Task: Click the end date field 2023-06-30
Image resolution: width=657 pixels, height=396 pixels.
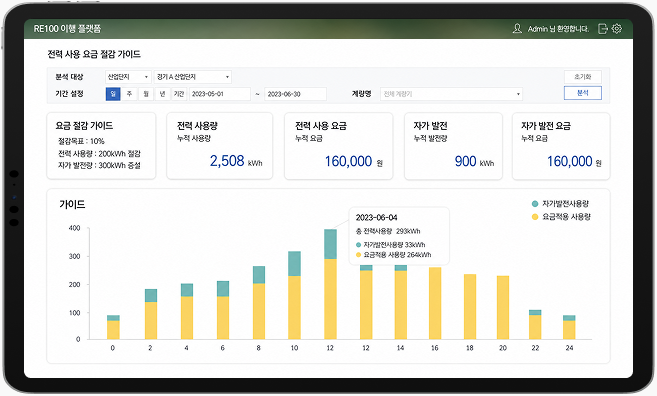Action: click(x=295, y=94)
